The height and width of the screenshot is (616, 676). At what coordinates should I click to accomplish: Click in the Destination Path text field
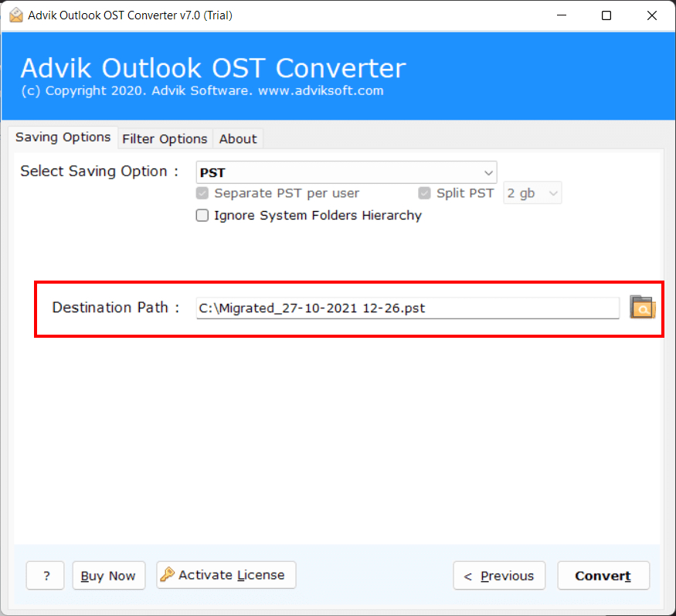click(x=407, y=308)
